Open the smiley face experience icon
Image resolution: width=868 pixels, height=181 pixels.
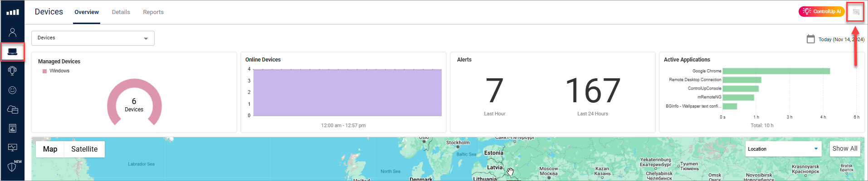pyautogui.click(x=13, y=90)
